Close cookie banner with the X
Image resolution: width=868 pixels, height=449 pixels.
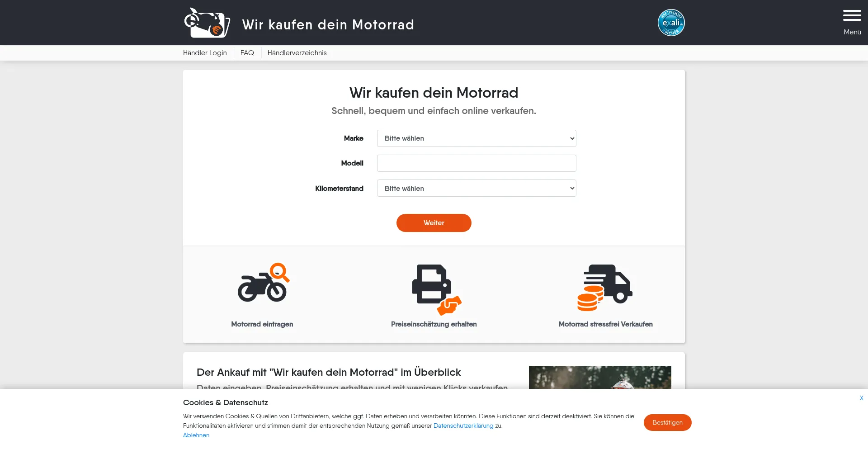(861, 398)
